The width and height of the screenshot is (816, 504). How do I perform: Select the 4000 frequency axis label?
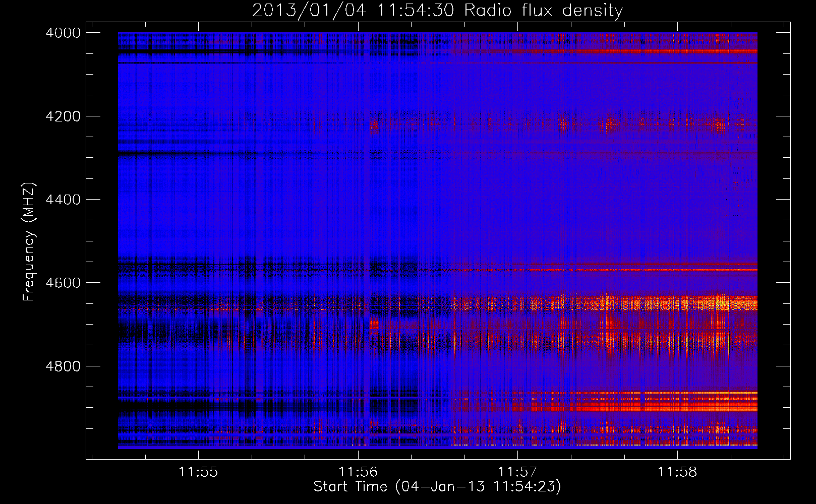coord(63,33)
